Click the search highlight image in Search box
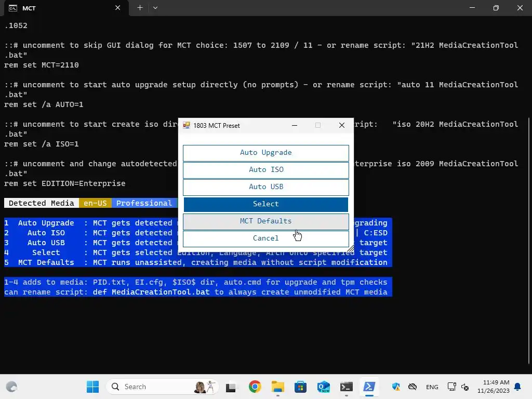 point(205,387)
